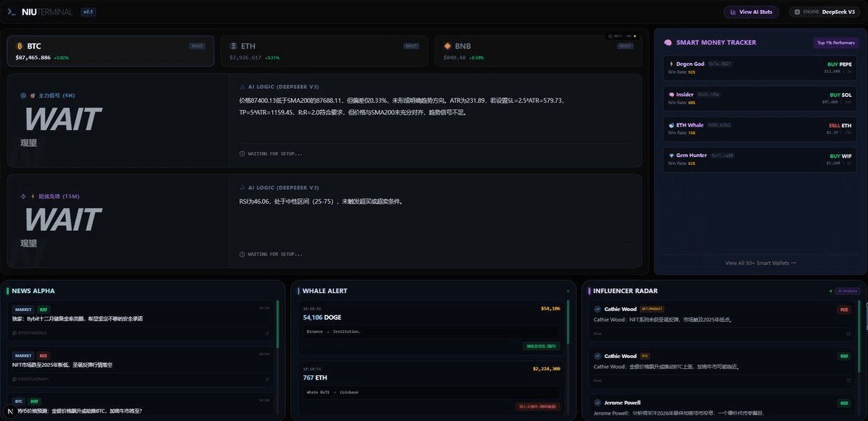Click the Ethereum coin icon
Image resolution: width=868 pixels, height=421 pixels.
(x=233, y=46)
